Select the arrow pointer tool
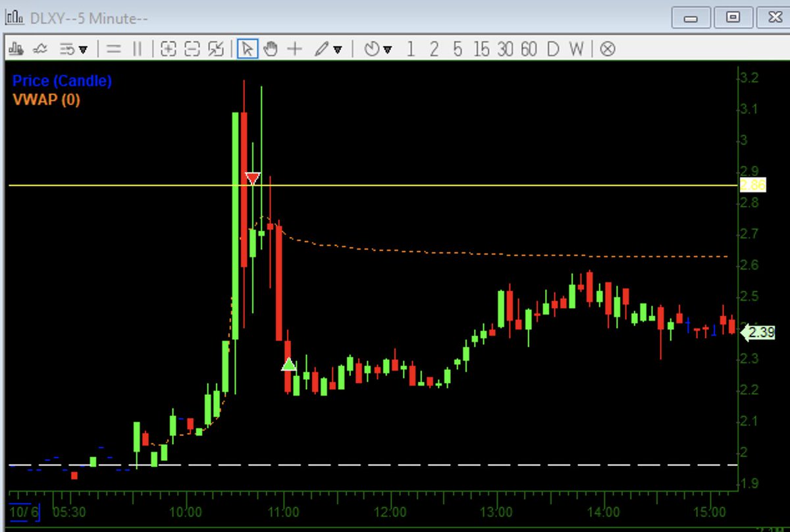Screen dimensions: 790x532 (248, 49)
